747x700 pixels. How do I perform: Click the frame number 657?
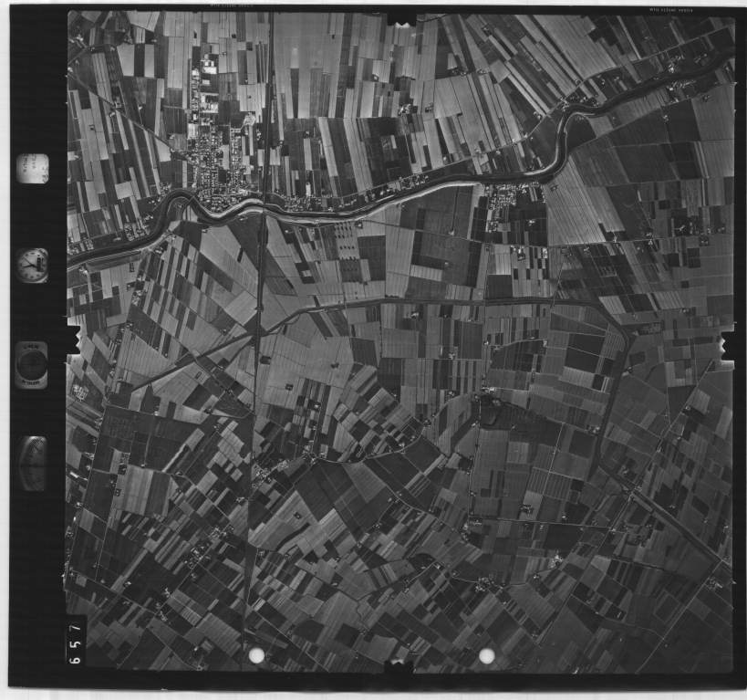pyautogui.click(x=76, y=640)
